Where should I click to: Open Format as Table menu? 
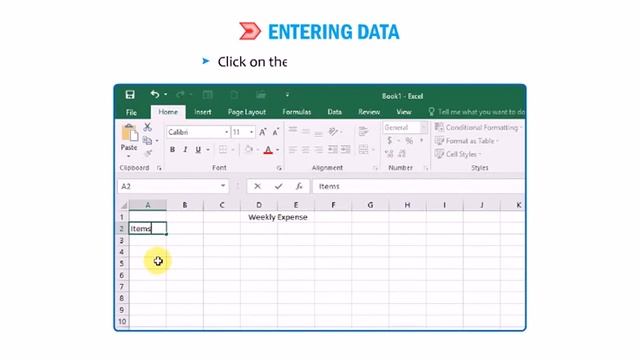click(x=467, y=141)
